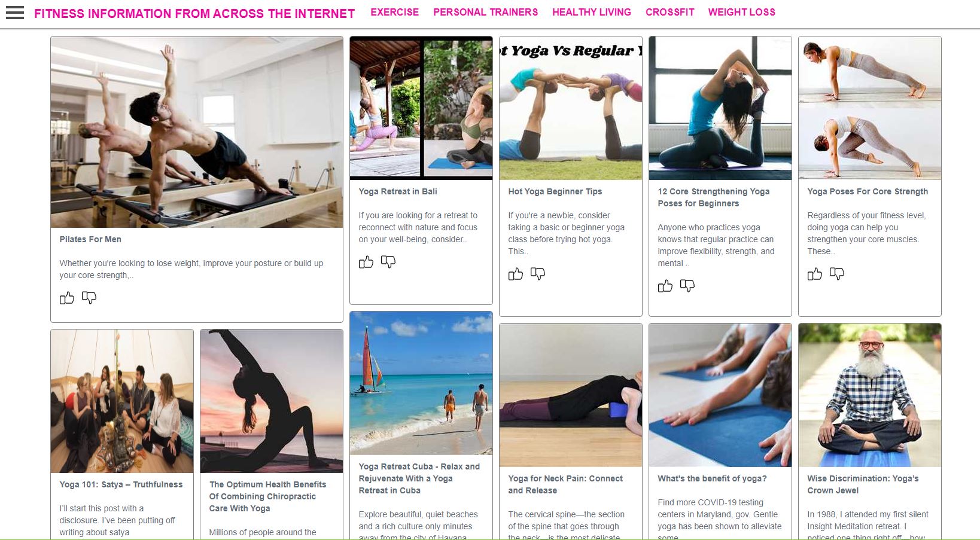The image size is (980, 540).
Task: Like the Hot Yoga Beginner Tips post
Action: [516, 274]
